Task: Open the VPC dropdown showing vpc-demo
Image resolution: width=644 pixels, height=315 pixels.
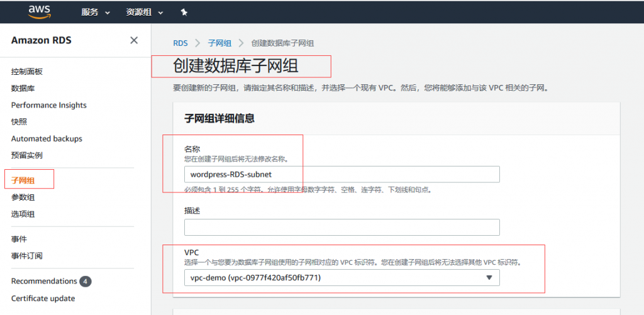Action: tap(342, 278)
